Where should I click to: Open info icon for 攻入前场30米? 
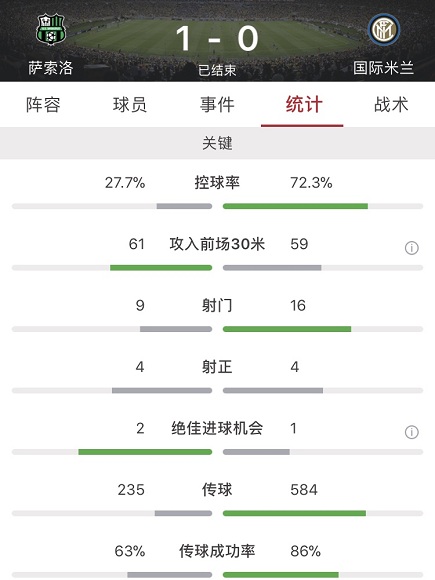tap(412, 248)
